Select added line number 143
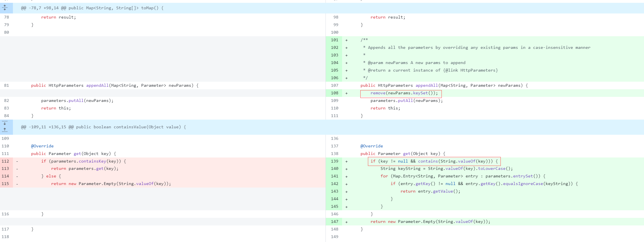This screenshot has height=242, width=644. (334, 191)
